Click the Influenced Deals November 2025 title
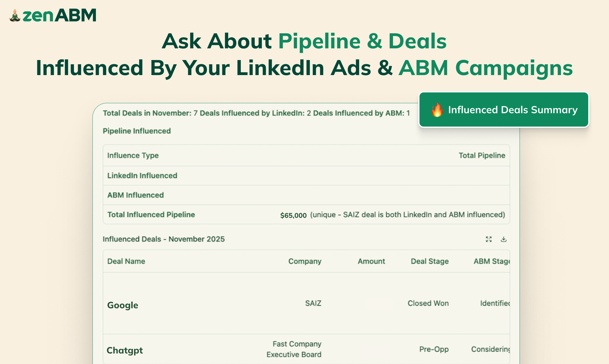Screen dimensions: 609x364 [164, 239]
